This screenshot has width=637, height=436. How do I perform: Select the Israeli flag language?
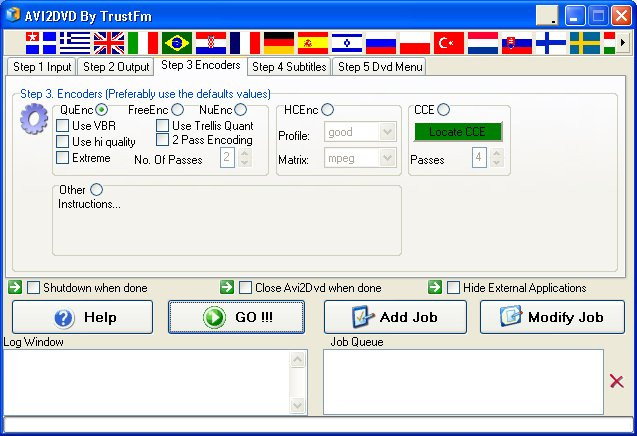tap(347, 43)
